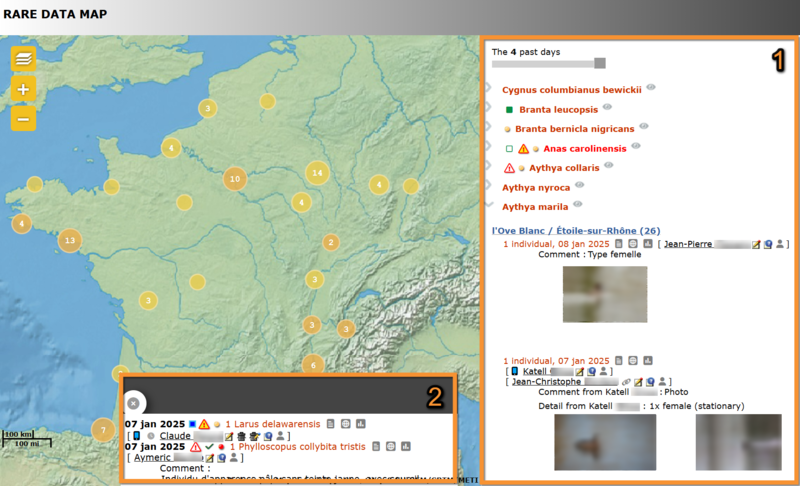This screenshot has height=486, width=800.
Task: Open observer Aymeric profile link
Action: 168,458
